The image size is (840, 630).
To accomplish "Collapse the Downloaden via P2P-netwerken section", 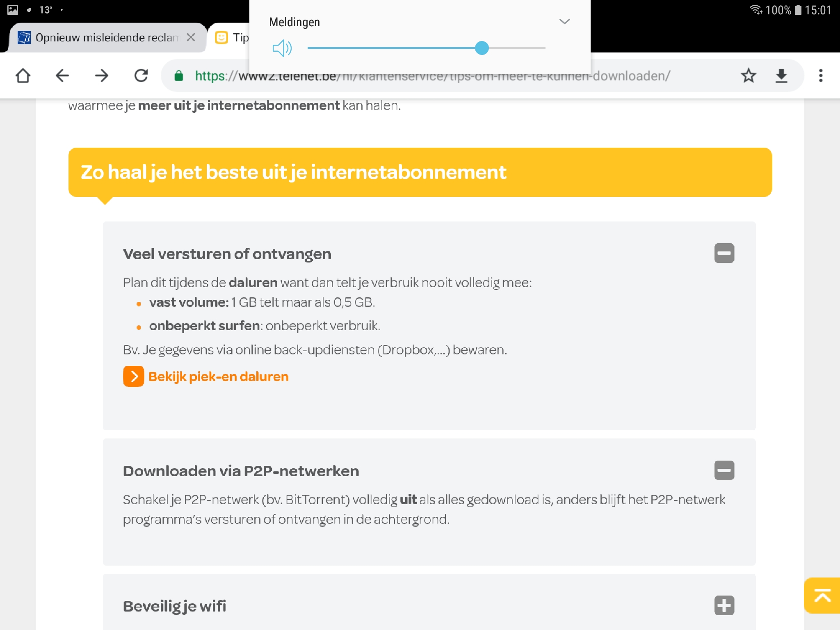I will point(724,470).
